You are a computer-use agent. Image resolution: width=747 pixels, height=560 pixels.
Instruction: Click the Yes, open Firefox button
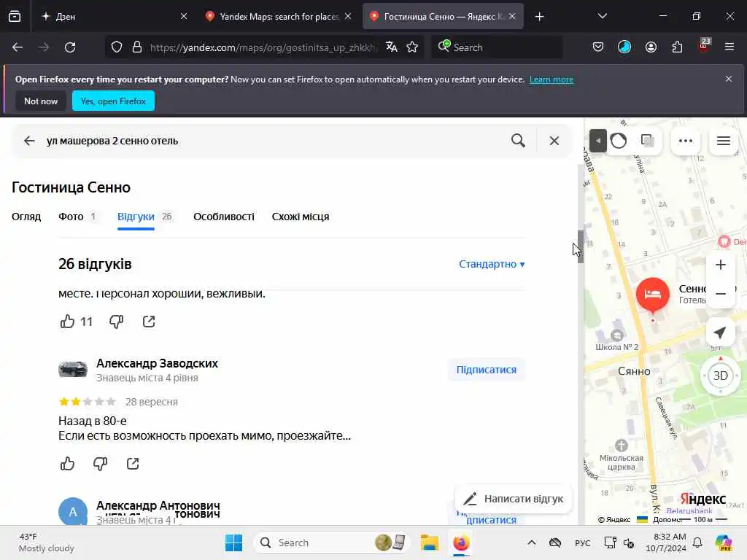113,101
